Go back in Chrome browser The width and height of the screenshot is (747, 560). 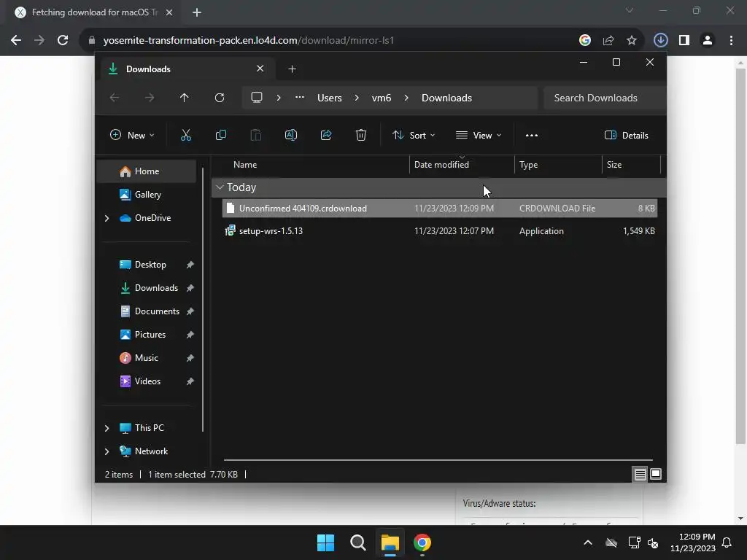click(16, 40)
